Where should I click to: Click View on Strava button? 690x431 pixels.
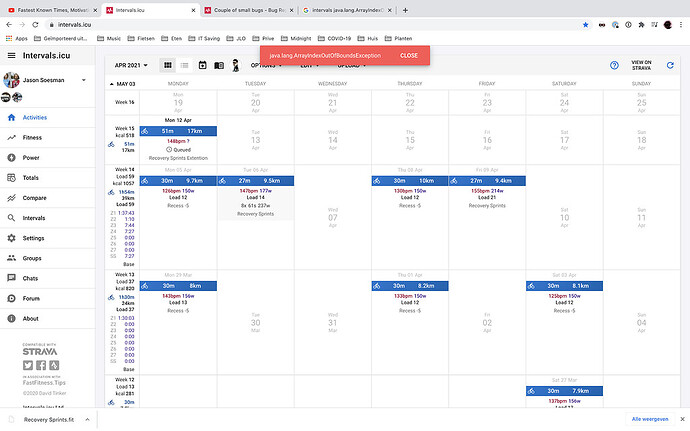click(x=641, y=66)
